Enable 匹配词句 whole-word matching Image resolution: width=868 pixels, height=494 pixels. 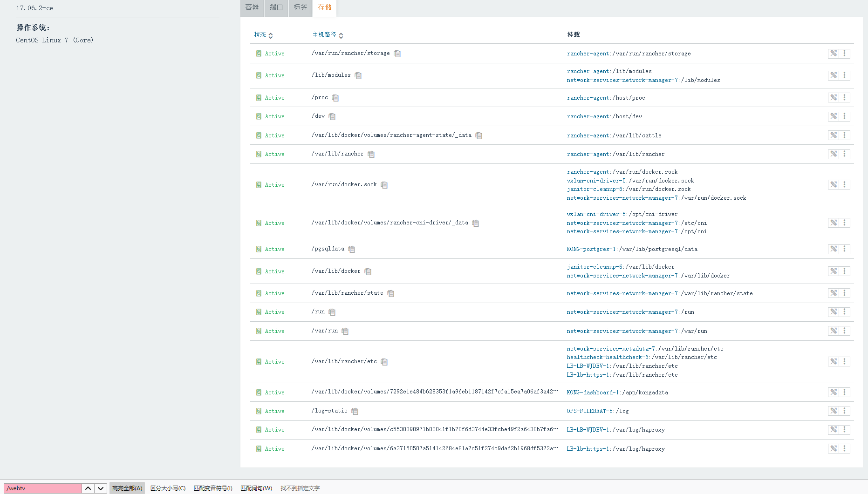[x=256, y=488]
